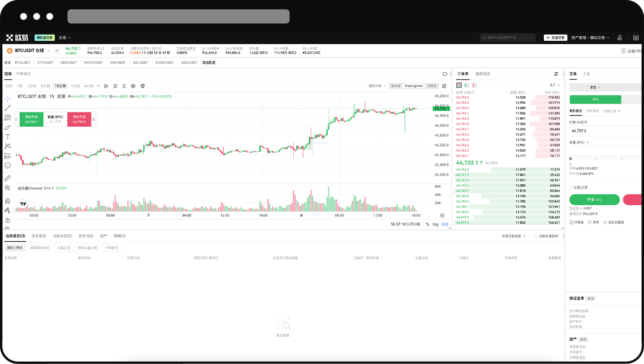Click the zoom-in magnifier tool
The image size is (644, 364).
pos(7,188)
